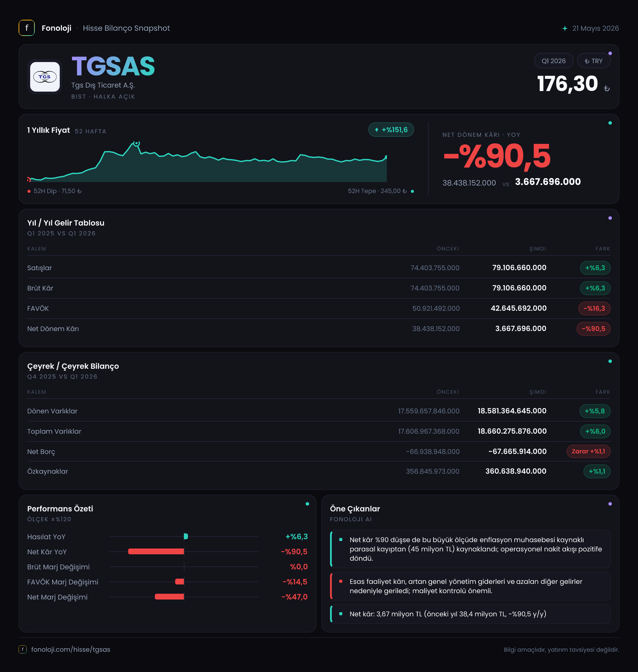Select the Q1 2026 period pill

[x=553, y=61]
